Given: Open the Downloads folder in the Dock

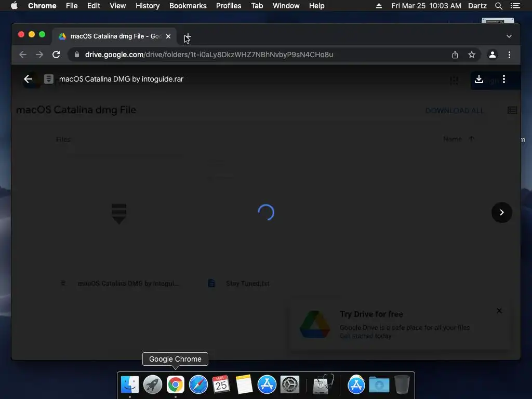Looking at the screenshot, I should (x=379, y=384).
